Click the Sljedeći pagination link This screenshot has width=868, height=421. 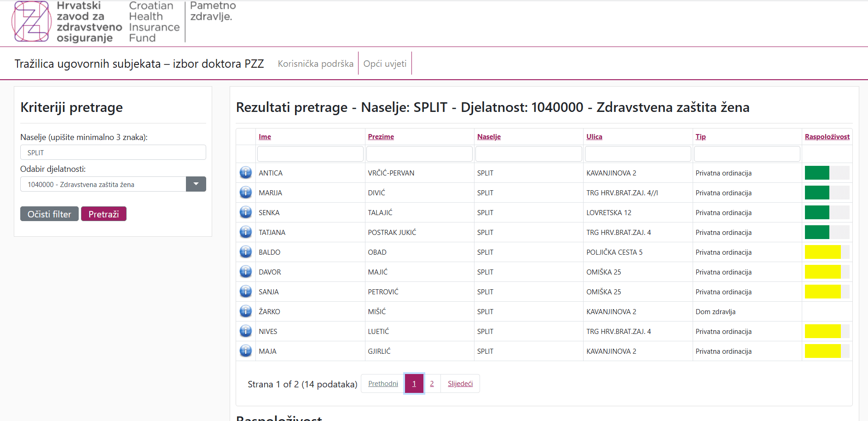[460, 384]
